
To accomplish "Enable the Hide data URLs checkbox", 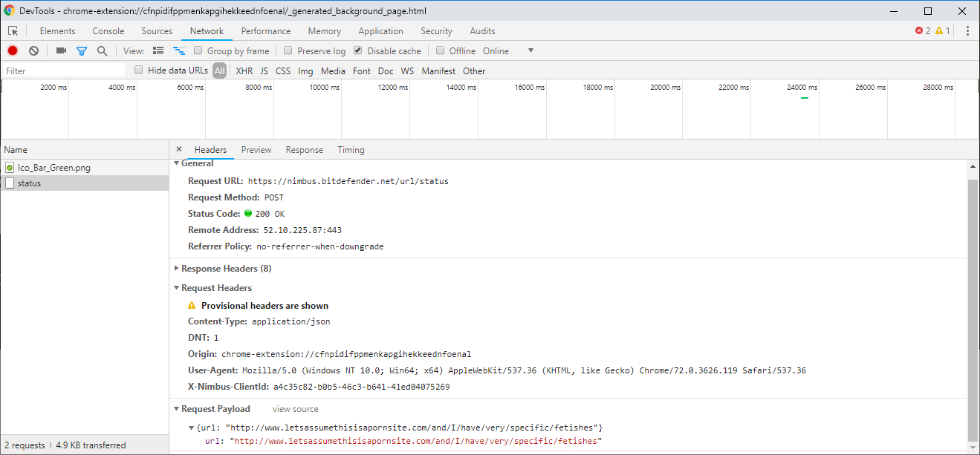I will (139, 70).
